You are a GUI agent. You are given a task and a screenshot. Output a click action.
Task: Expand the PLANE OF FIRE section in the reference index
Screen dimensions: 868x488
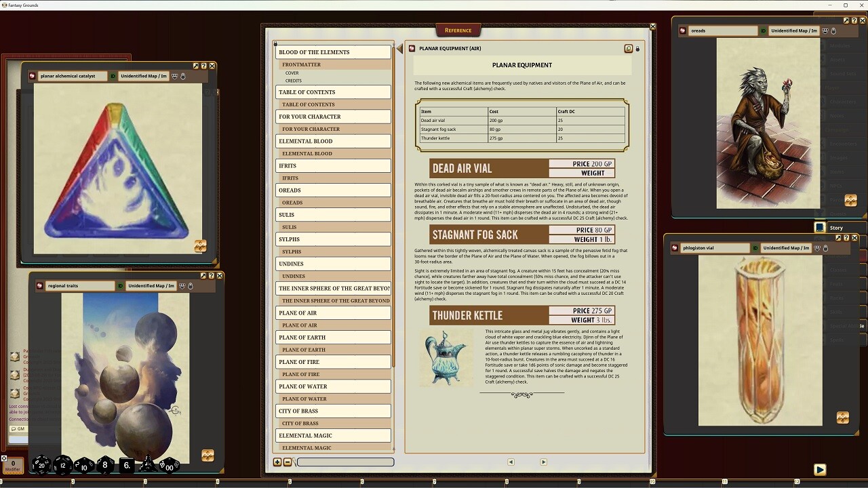tap(333, 361)
